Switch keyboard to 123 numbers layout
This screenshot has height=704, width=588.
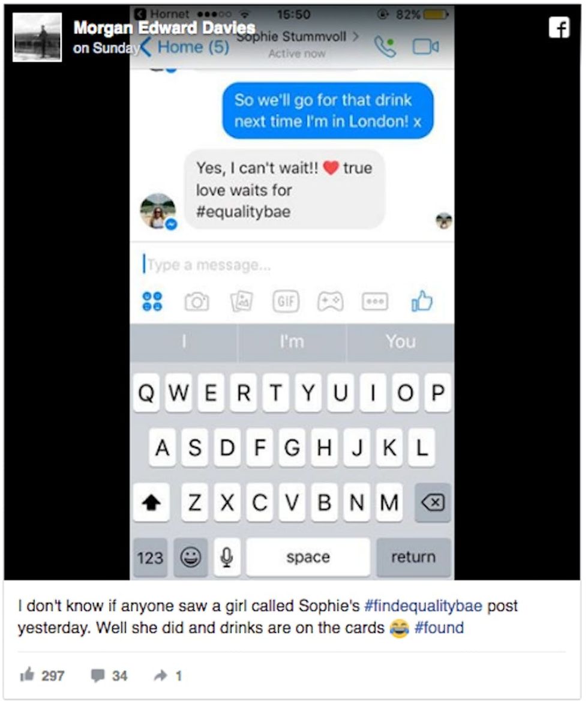coord(150,558)
